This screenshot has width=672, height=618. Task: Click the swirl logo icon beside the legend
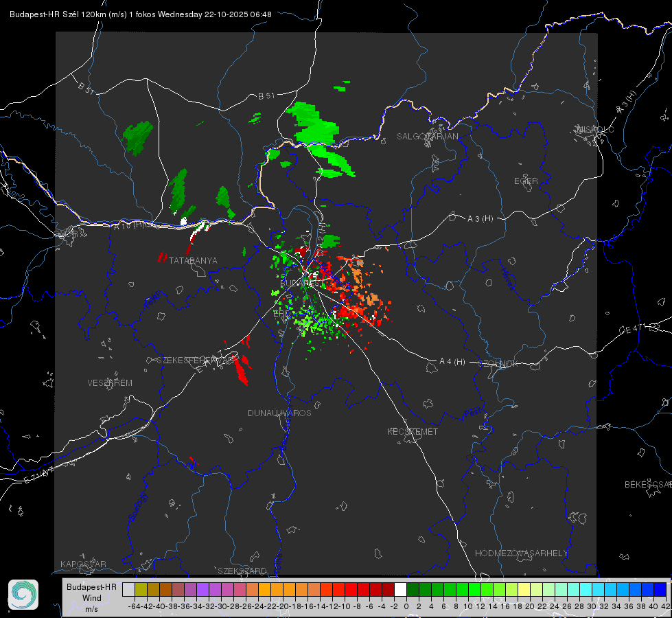(23, 595)
